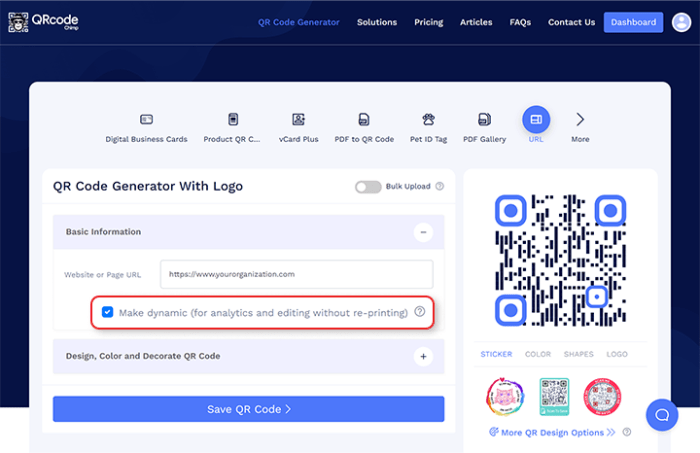Switch to the LOGO tab
This screenshot has height=453, width=700.
click(x=617, y=354)
